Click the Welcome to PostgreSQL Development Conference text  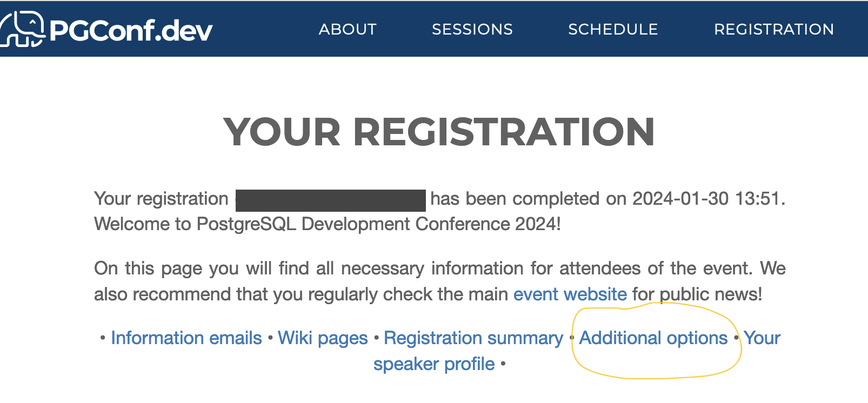tap(327, 224)
